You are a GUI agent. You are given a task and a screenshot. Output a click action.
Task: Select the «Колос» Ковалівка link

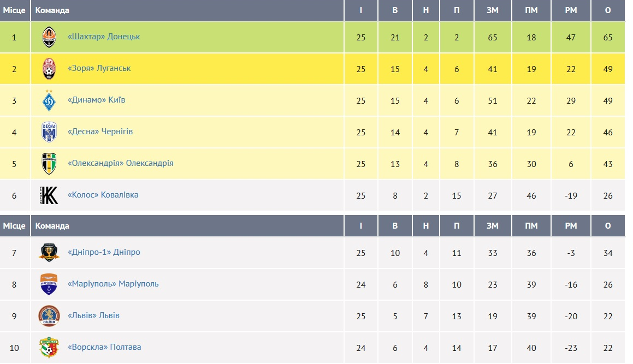click(103, 195)
